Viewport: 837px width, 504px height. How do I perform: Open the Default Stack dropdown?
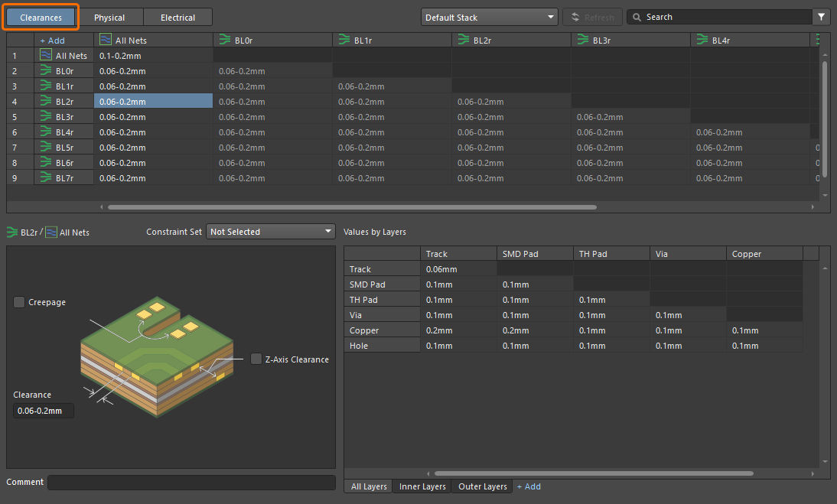[x=489, y=17]
